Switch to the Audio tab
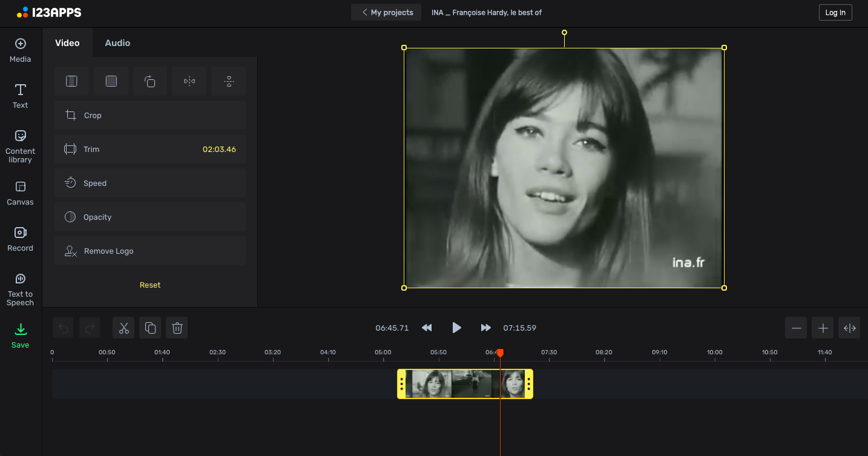This screenshot has height=456, width=868. pyautogui.click(x=117, y=43)
